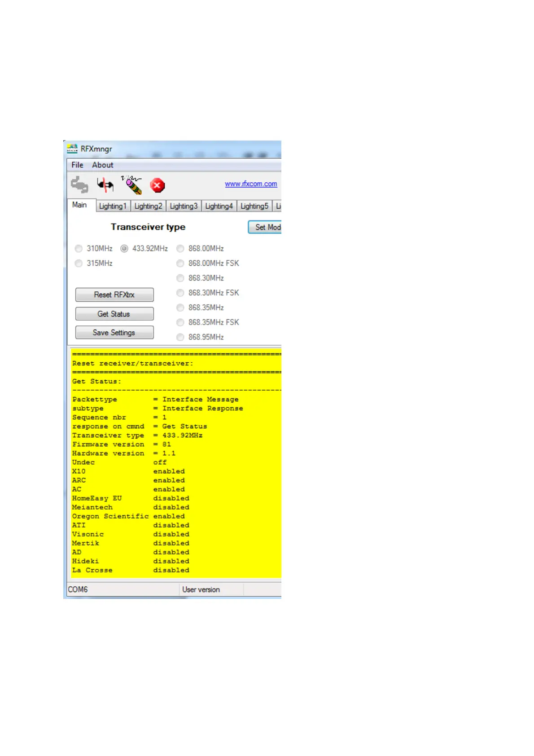Click the 'Packettype = Interface Message' log line

point(155,400)
